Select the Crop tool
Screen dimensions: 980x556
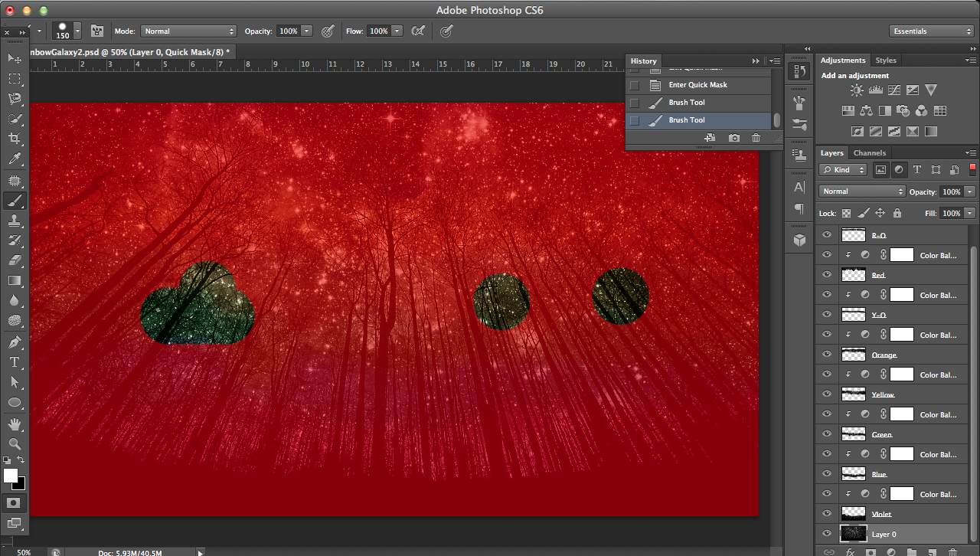[15, 139]
